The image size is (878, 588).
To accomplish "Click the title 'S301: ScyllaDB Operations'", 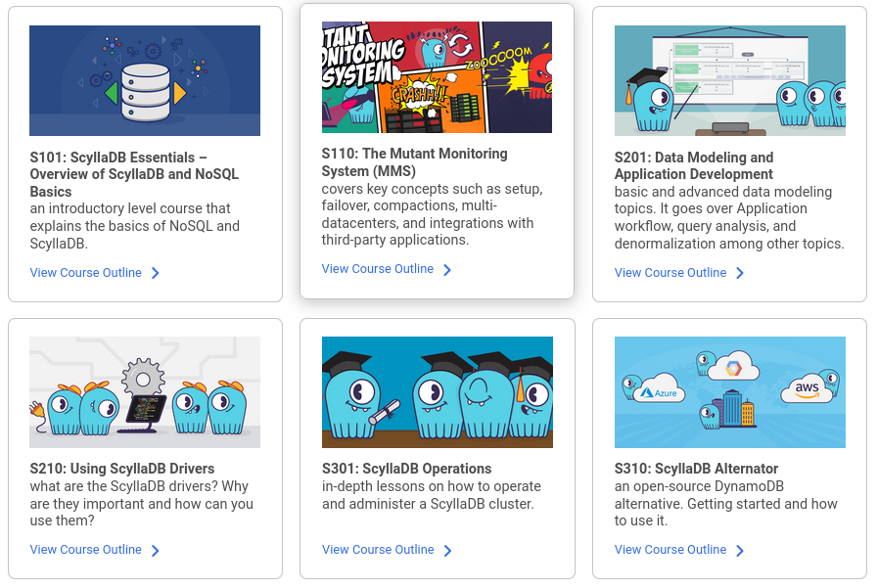I will (x=406, y=469).
